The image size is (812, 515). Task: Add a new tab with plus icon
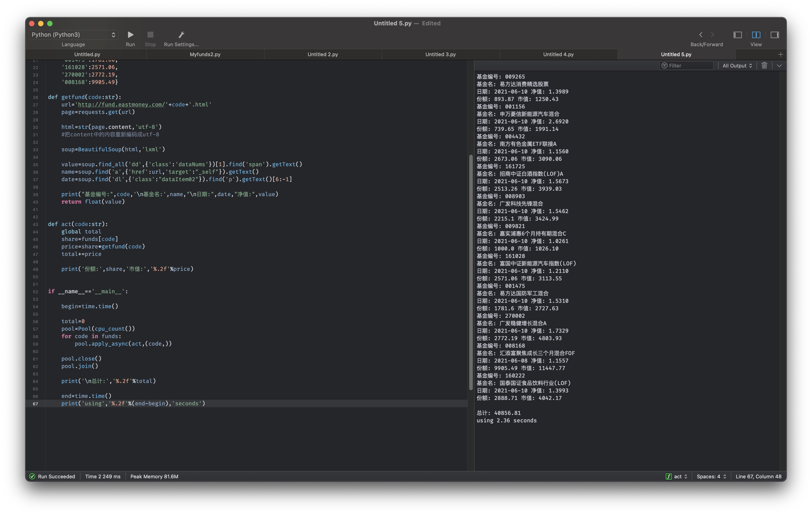point(780,54)
